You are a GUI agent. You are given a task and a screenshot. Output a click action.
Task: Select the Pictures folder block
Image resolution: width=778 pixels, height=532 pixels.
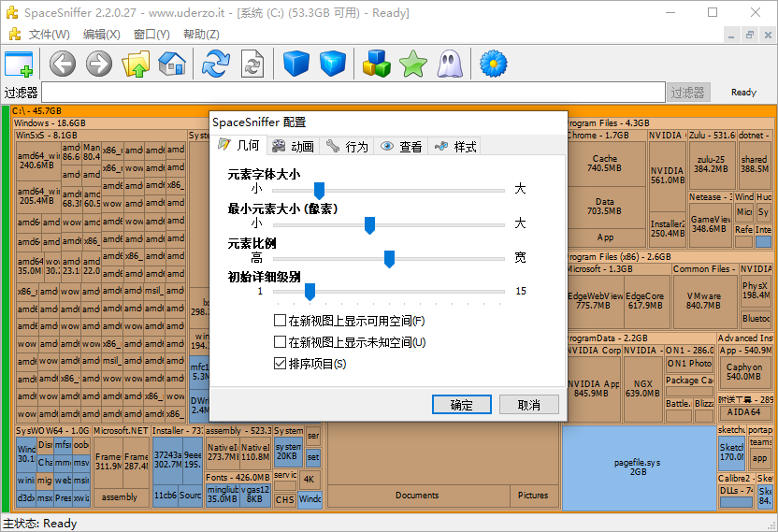point(533,496)
